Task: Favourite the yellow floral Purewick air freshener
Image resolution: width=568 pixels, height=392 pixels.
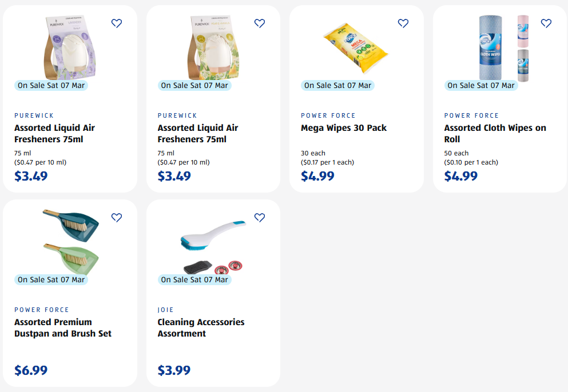Action: [x=260, y=23]
